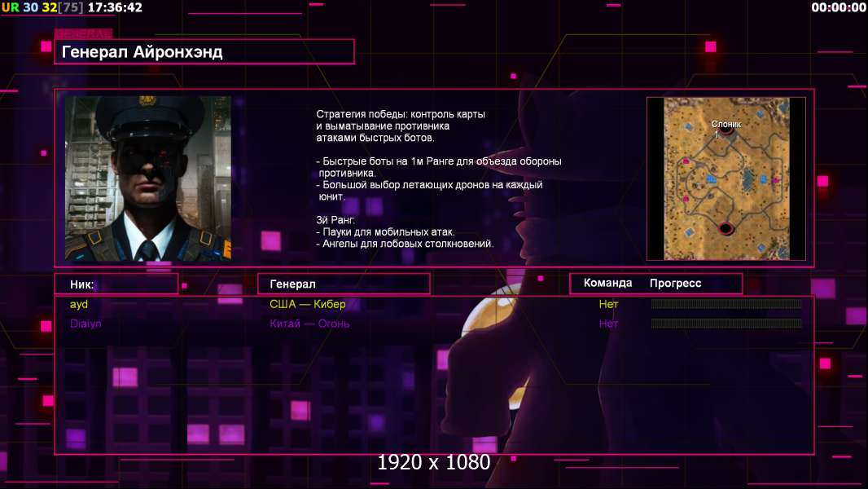Select player name 'Dialyn'
The height and width of the screenshot is (489, 868).
(x=85, y=324)
